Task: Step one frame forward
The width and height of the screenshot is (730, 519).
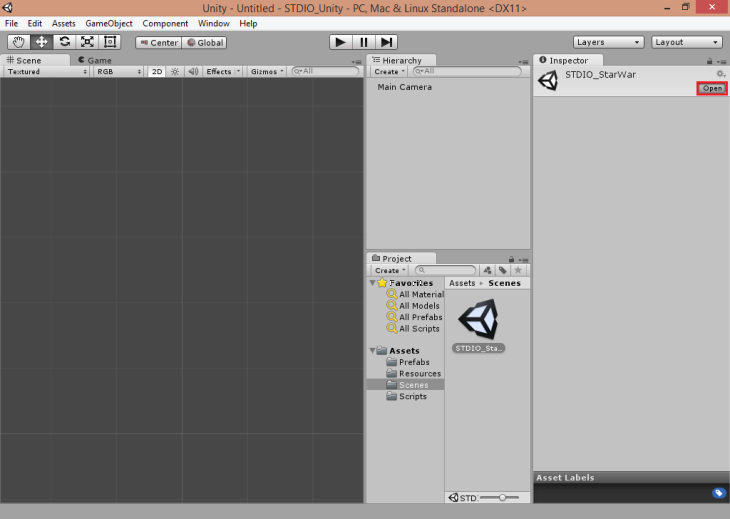Action: (386, 42)
